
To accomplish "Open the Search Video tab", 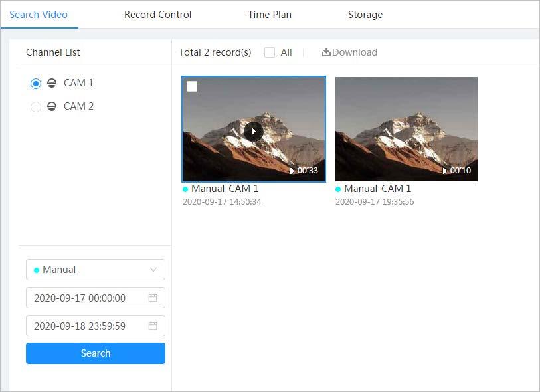I will [x=39, y=15].
